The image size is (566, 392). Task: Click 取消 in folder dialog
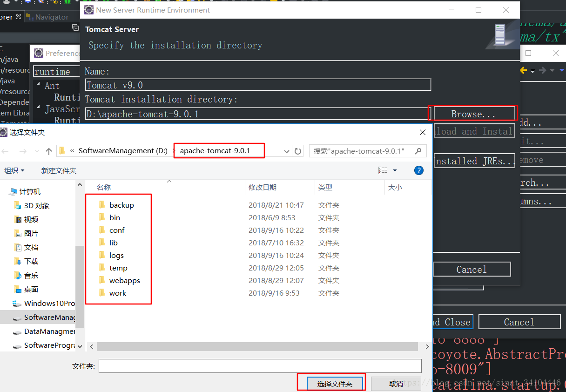(396, 384)
